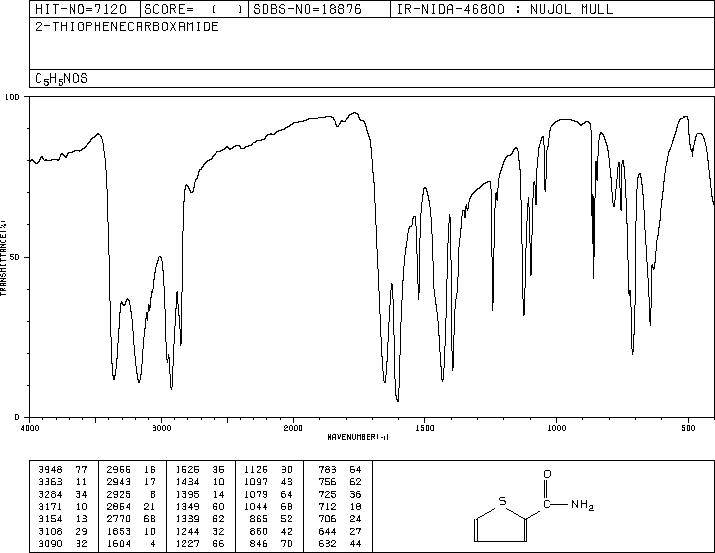Click the 50 transmittance axis label
This screenshot has height=553, width=715.
point(14,257)
